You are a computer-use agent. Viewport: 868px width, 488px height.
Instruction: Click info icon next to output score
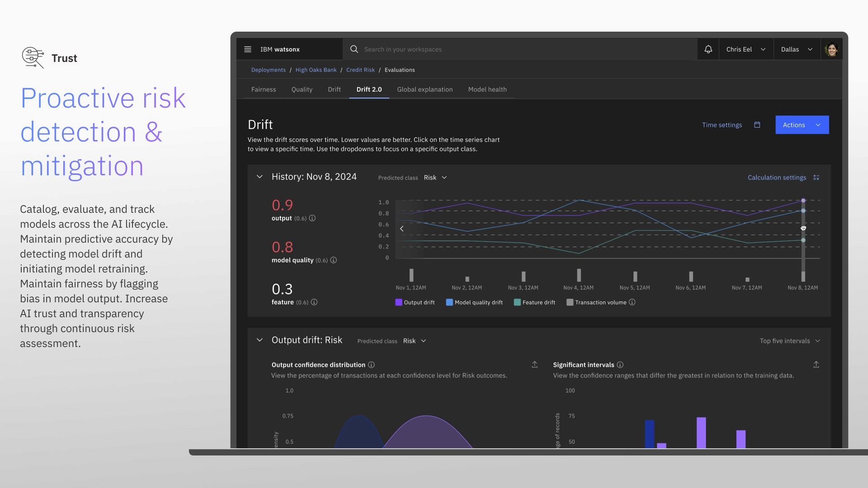[312, 218]
